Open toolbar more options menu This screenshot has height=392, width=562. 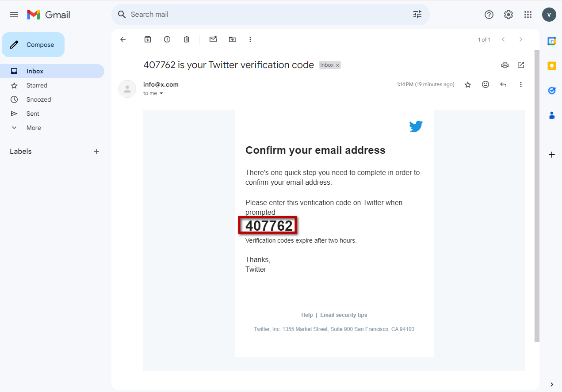click(x=250, y=39)
